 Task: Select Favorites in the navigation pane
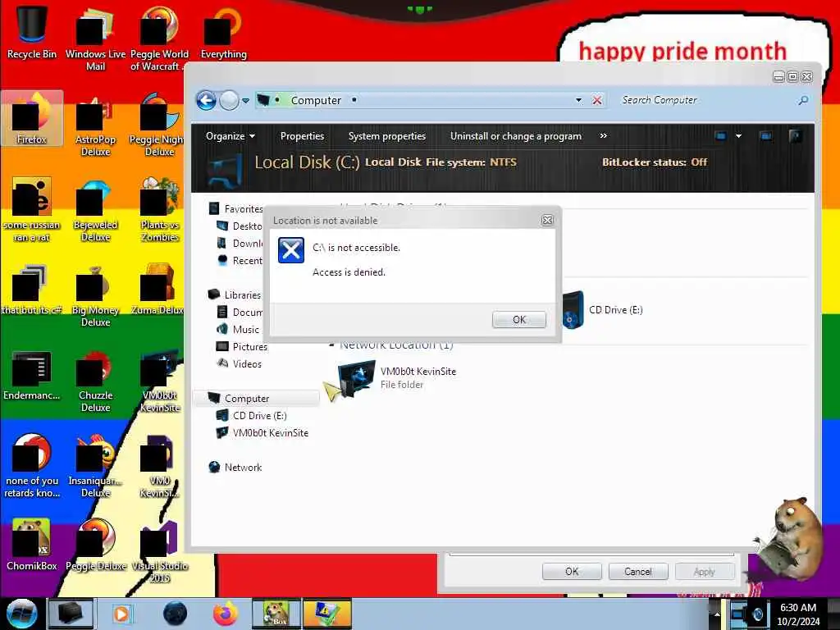click(x=236, y=208)
